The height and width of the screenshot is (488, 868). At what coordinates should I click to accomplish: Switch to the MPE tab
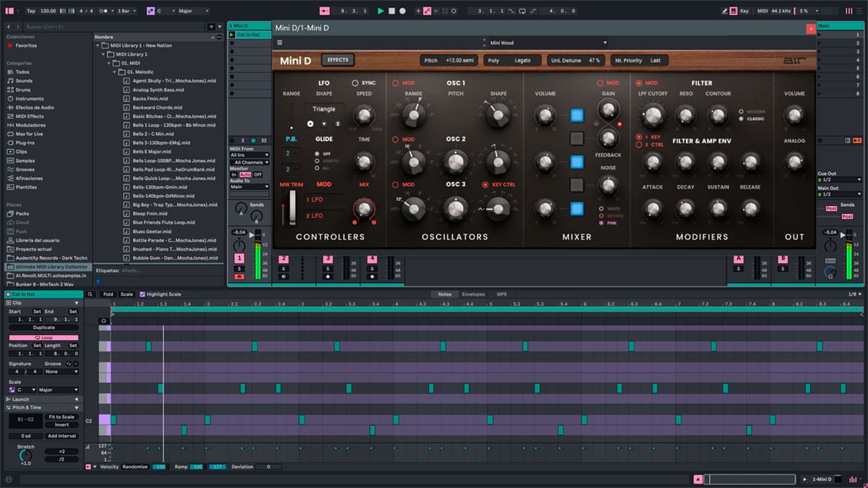501,294
